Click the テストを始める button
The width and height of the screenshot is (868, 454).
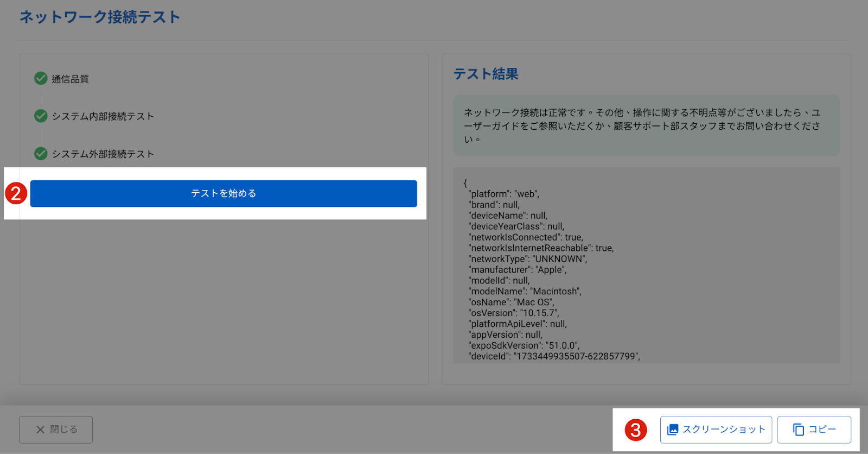coord(224,193)
